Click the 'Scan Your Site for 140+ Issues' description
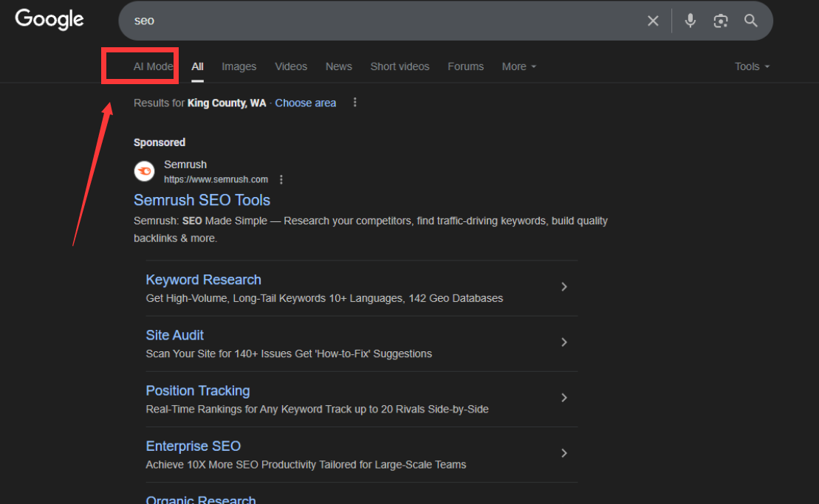This screenshot has height=504, width=819. (289, 353)
